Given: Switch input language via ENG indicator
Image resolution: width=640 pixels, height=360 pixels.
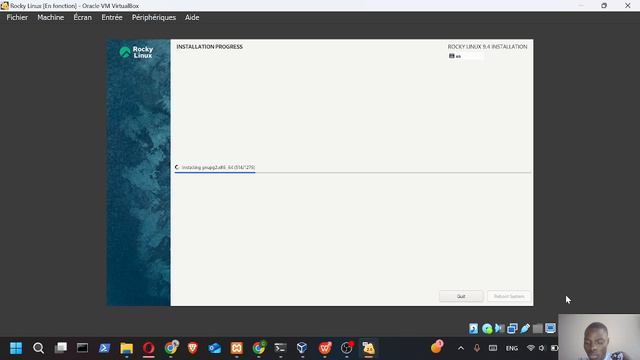Looking at the screenshot, I should coord(511,349).
